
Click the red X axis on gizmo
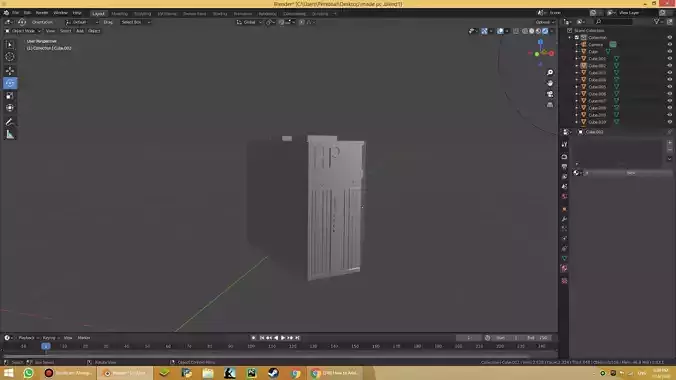551,53
